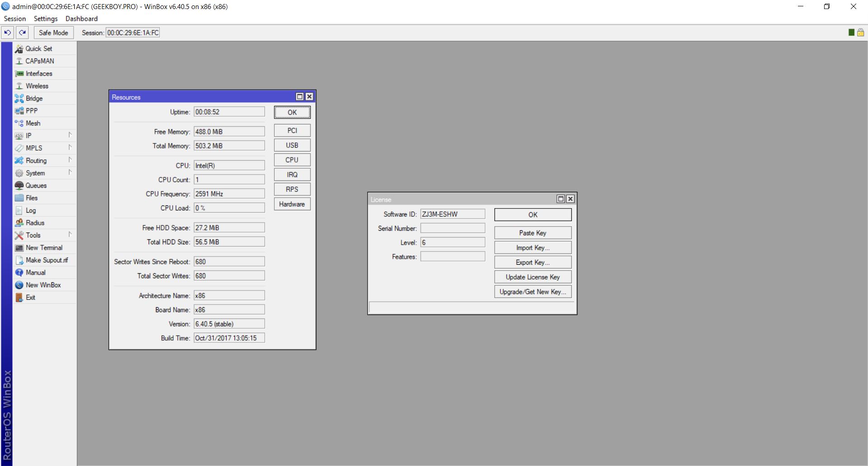868x466 pixels.
Task: Expand the MPLS submenu arrow
Action: [70, 147]
